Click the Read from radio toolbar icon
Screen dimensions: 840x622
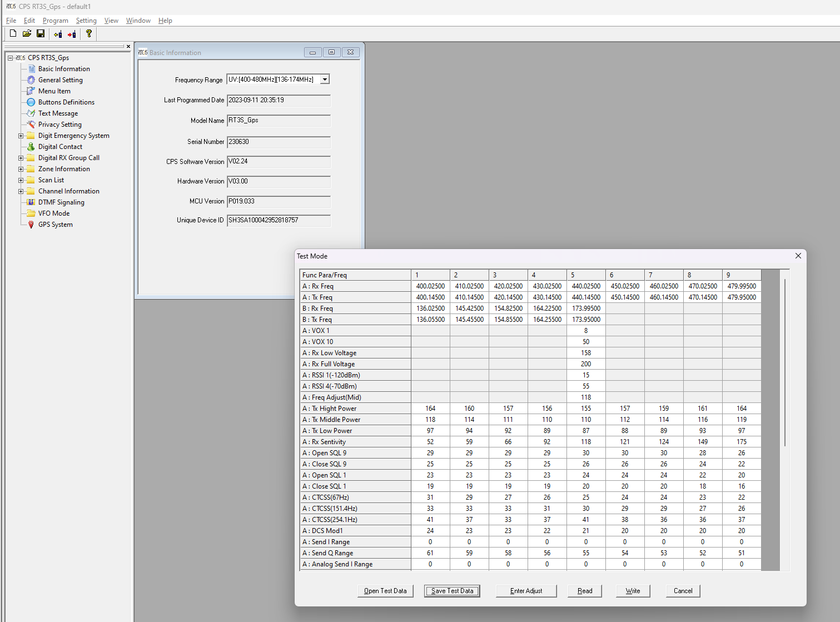(x=58, y=34)
